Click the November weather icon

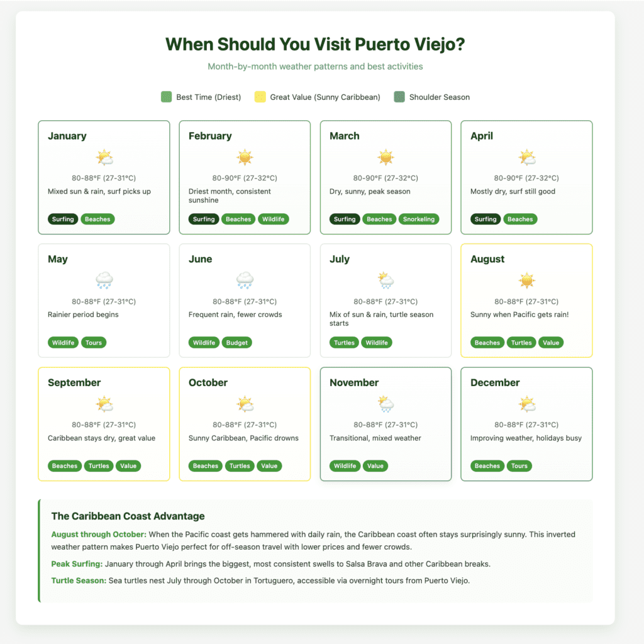tap(386, 404)
